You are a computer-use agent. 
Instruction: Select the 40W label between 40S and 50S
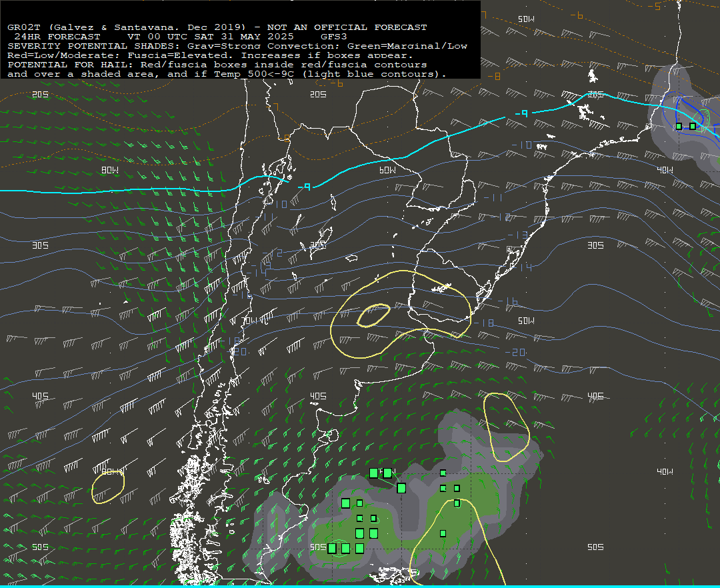tap(665, 472)
